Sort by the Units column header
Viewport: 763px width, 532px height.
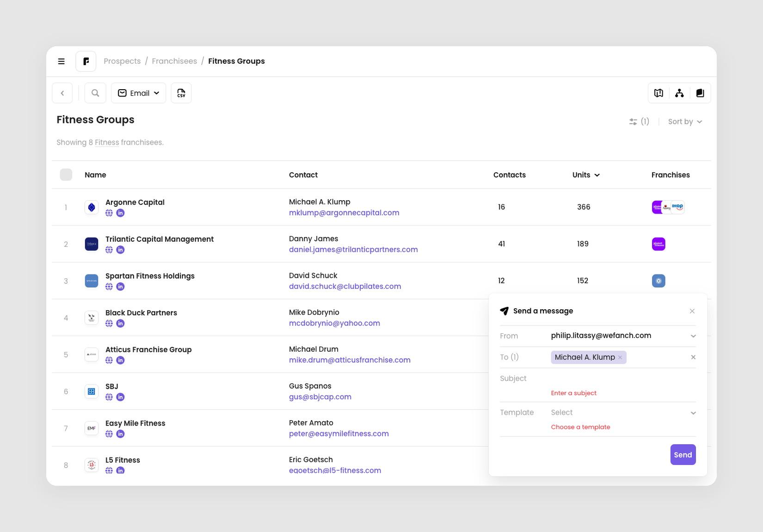[586, 175]
